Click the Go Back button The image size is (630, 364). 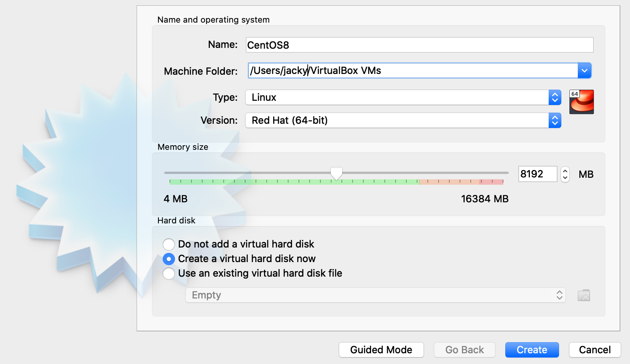click(x=465, y=350)
